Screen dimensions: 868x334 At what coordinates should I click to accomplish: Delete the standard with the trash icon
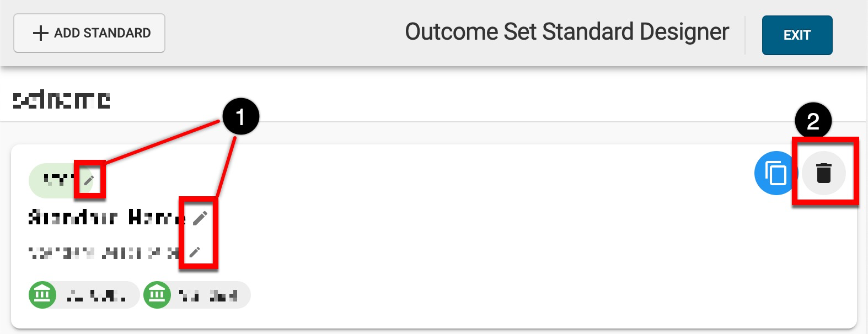tap(823, 173)
